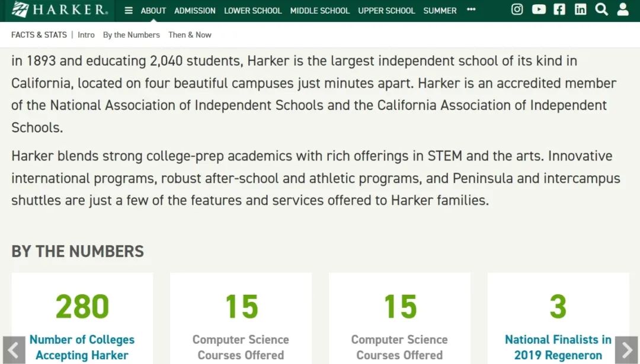Screen dimensions: 640x364
Task: Expand more nav items with the ellipsis
Action: tap(471, 9)
